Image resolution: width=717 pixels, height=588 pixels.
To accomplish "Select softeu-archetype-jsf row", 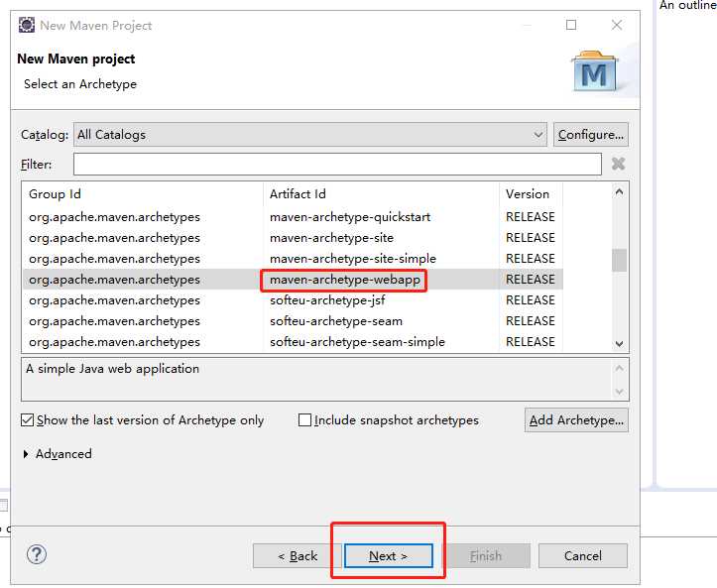I will [x=293, y=299].
